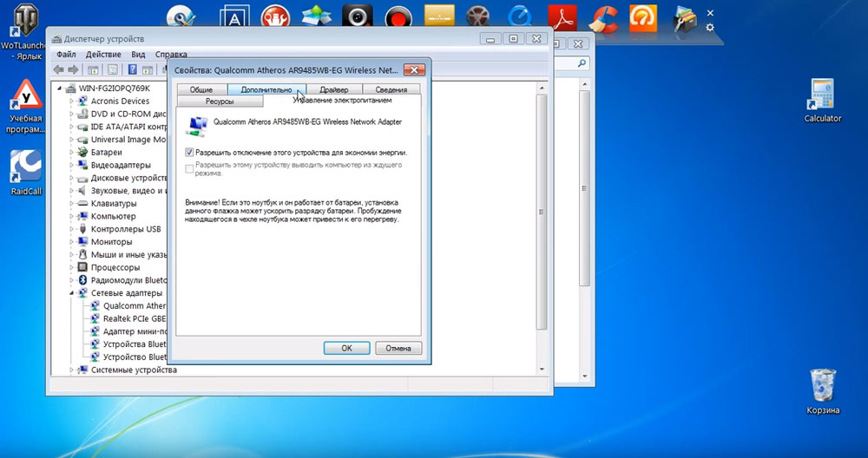Viewport: 868px width, 458px height.
Task: Open dock settings gear icon
Action: coord(710,27)
